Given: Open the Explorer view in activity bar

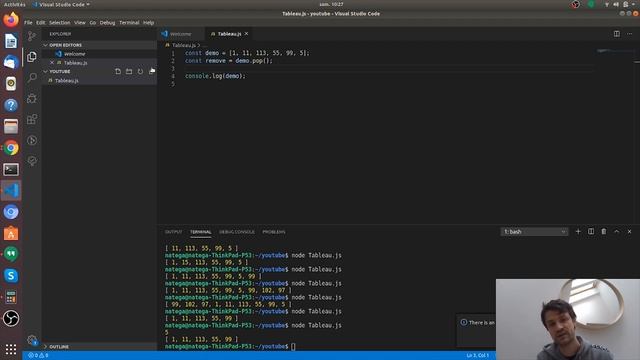Looking at the screenshot, I should coord(32,57).
